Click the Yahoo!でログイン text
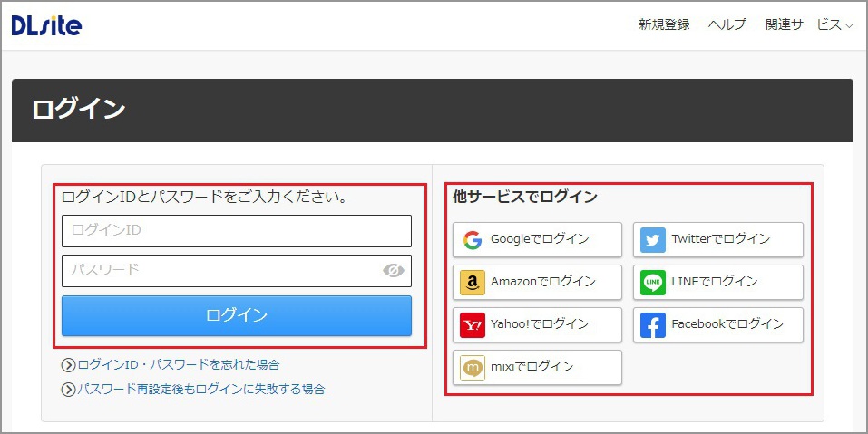The image size is (868, 434). click(x=540, y=324)
